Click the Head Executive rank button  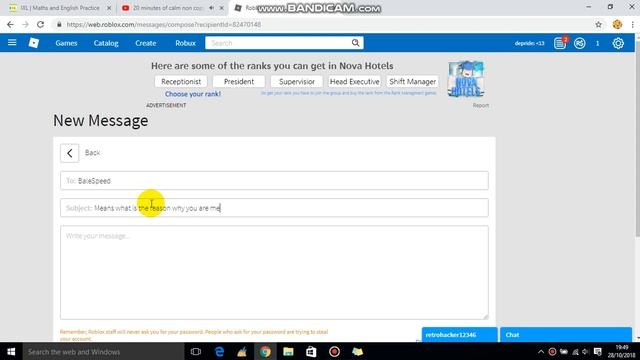[x=355, y=81]
